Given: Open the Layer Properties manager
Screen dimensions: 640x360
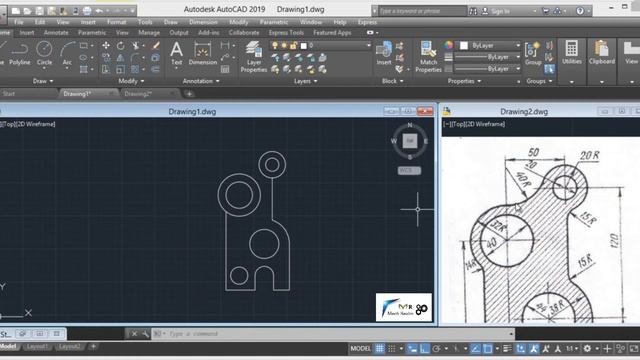Looking at the screenshot, I should [x=254, y=57].
